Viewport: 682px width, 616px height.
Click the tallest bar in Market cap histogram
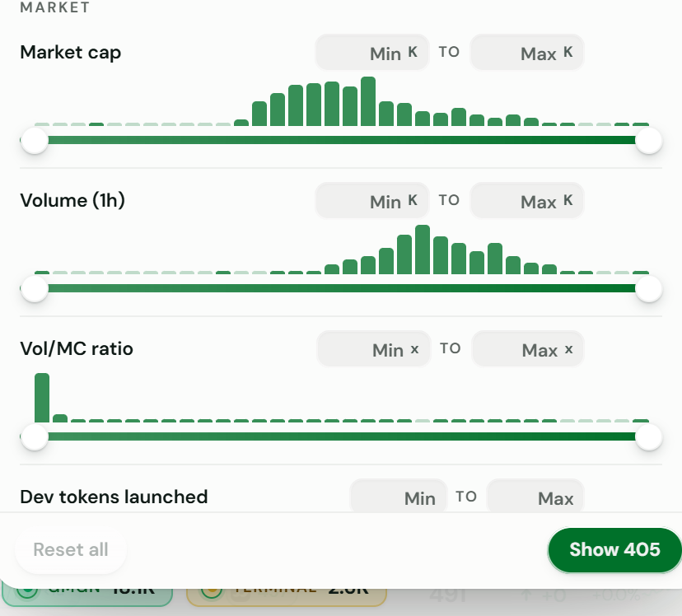click(368, 101)
